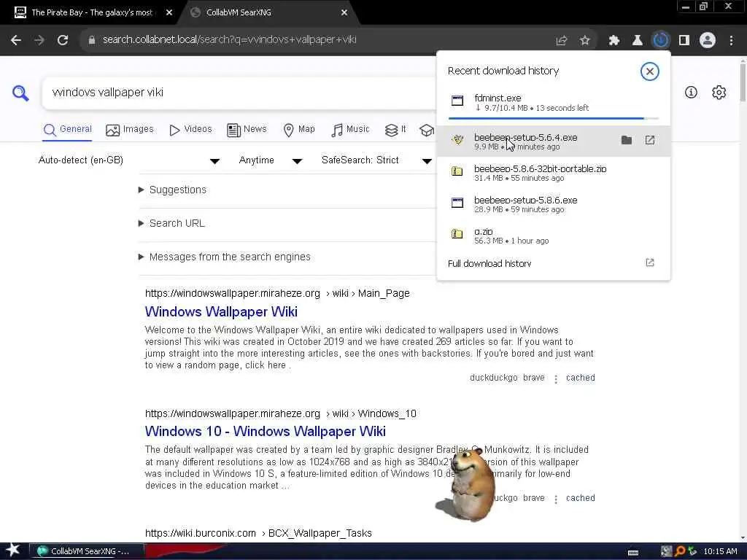Image resolution: width=747 pixels, height=560 pixels.
Task: Click the search query input field
Action: pyautogui.click(x=239, y=93)
